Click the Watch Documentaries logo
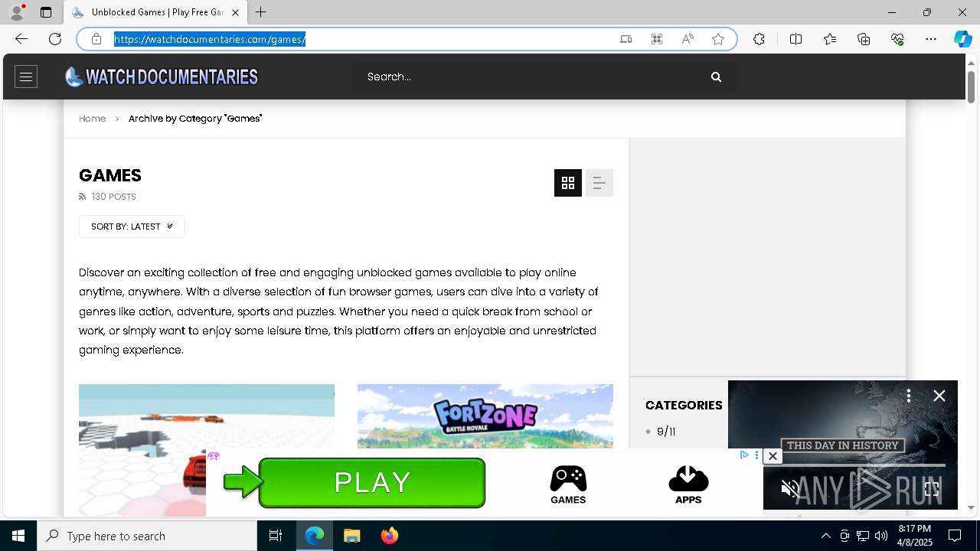Viewport: 980px width, 551px height. point(162,77)
